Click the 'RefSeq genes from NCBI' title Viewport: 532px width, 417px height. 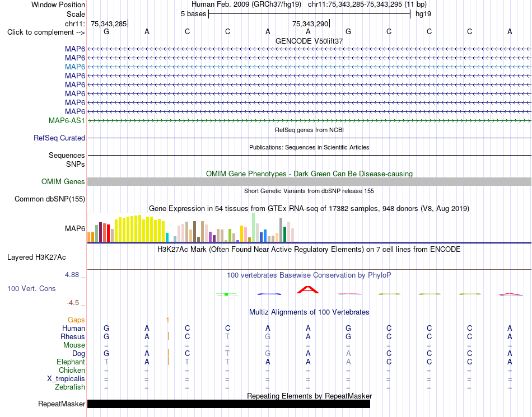click(x=309, y=130)
